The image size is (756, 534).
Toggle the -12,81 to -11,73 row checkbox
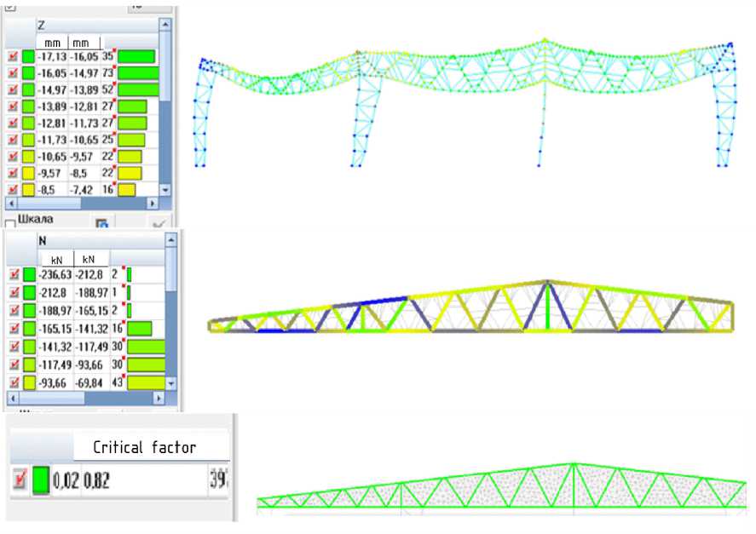pos(13,123)
